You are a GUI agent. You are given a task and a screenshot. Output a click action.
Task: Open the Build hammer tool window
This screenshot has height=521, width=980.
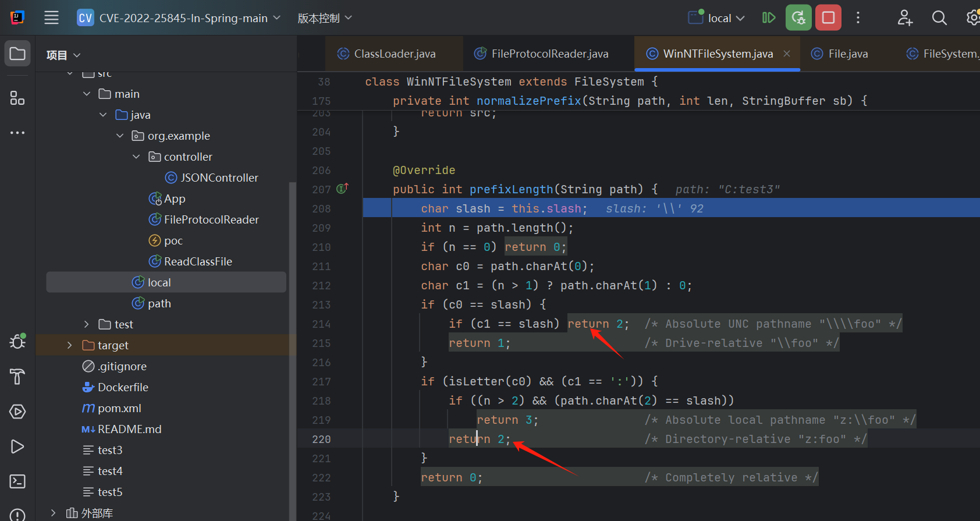17,377
